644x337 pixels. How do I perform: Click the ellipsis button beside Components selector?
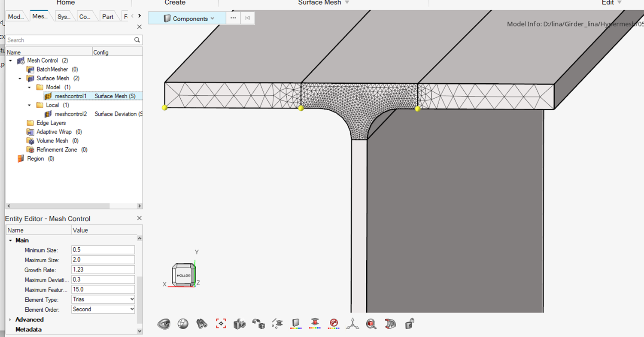tap(233, 18)
